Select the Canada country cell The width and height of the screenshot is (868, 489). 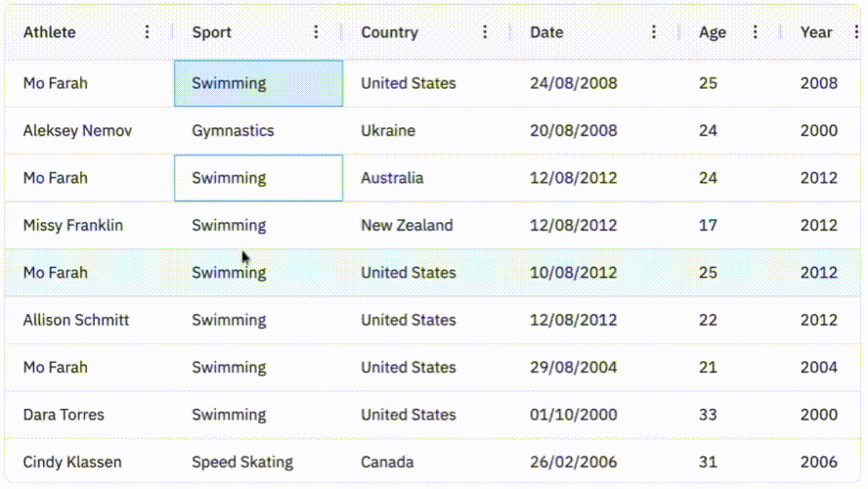(x=427, y=462)
